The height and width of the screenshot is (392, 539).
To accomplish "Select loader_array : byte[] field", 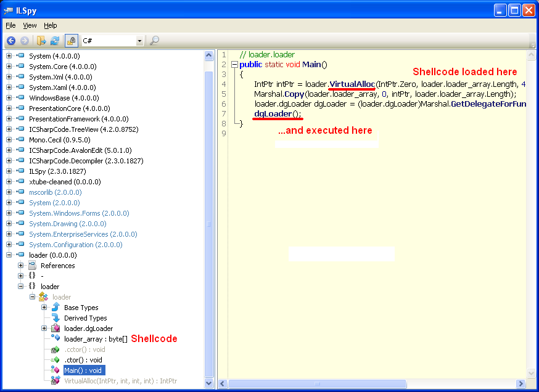I will pos(96,339).
